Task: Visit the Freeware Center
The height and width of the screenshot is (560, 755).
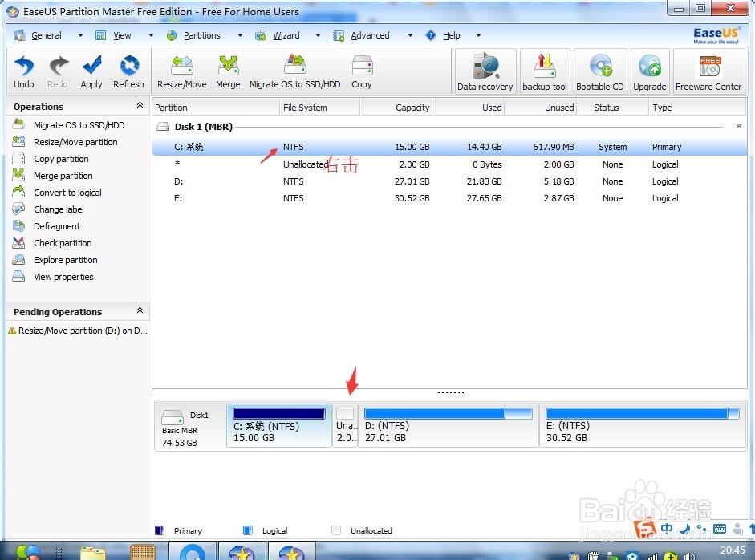Action: click(x=708, y=71)
